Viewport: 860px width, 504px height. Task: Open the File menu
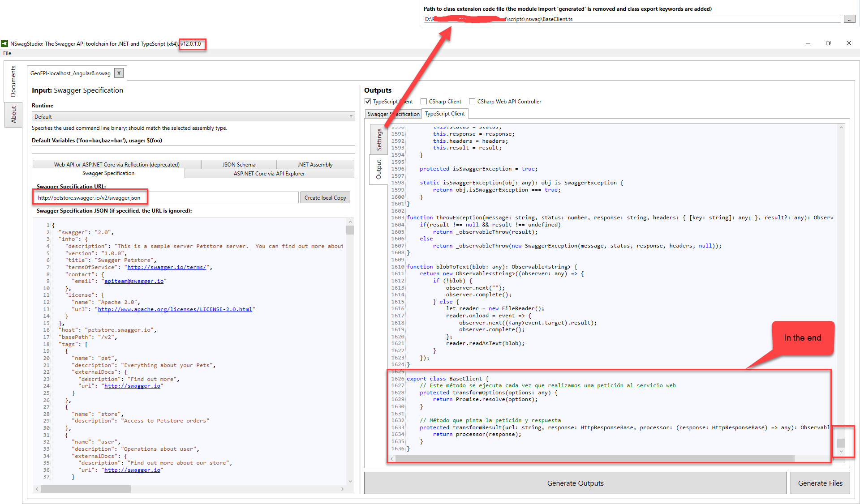(x=7, y=53)
